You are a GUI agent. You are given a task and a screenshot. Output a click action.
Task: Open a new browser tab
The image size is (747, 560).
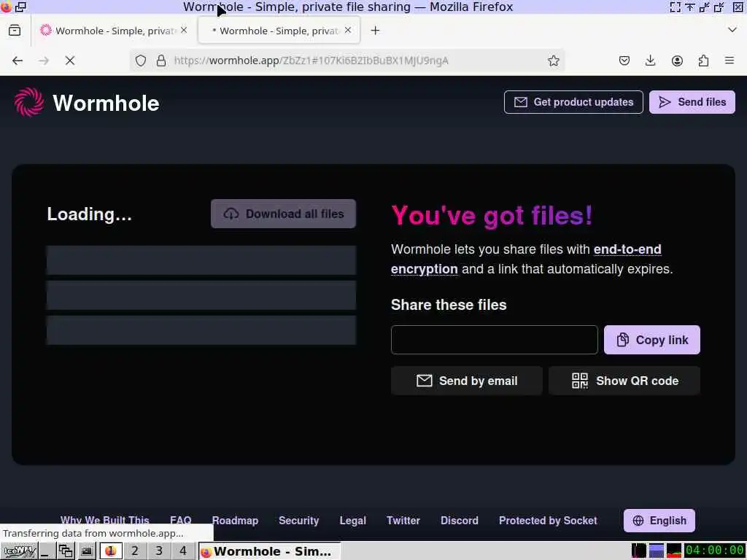click(x=376, y=31)
